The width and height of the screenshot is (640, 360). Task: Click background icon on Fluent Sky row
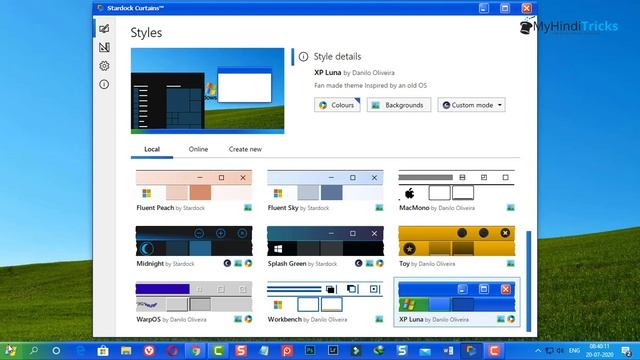[379, 208]
